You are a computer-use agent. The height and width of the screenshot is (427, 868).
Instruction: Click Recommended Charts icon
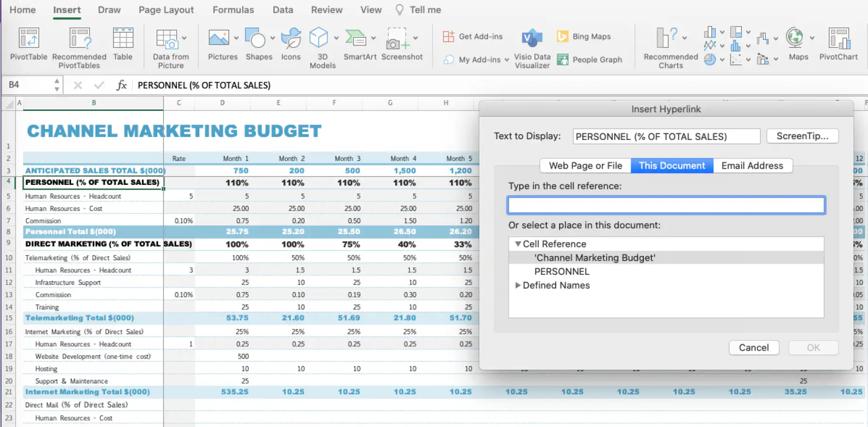tap(668, 38)
